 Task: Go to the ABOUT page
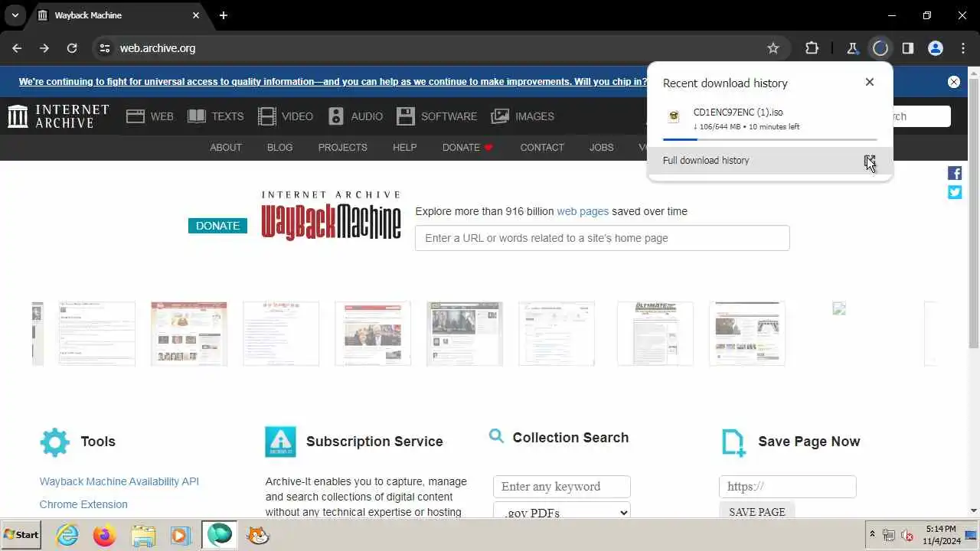[226, 148]
